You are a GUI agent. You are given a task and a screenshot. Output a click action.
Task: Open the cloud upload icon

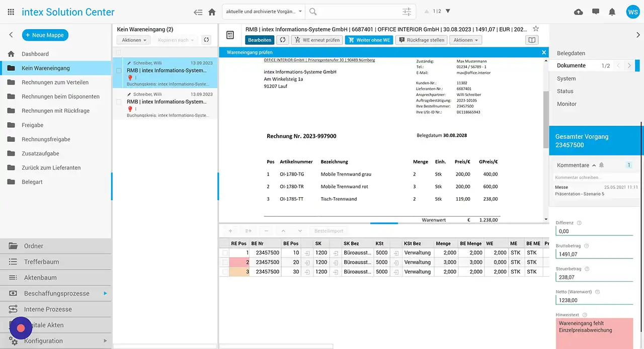(x=579, y=12)
